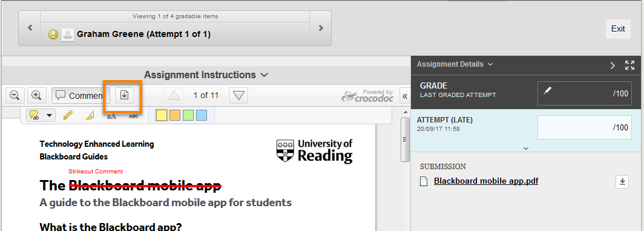This screenshot has height=231, width=644.
Task: Click the yellow needs-grading exclamation icon
Action: pos(53,35)
